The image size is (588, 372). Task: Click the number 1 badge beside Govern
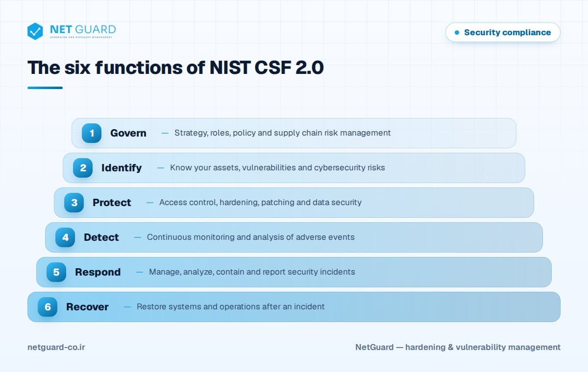[92, 133]
